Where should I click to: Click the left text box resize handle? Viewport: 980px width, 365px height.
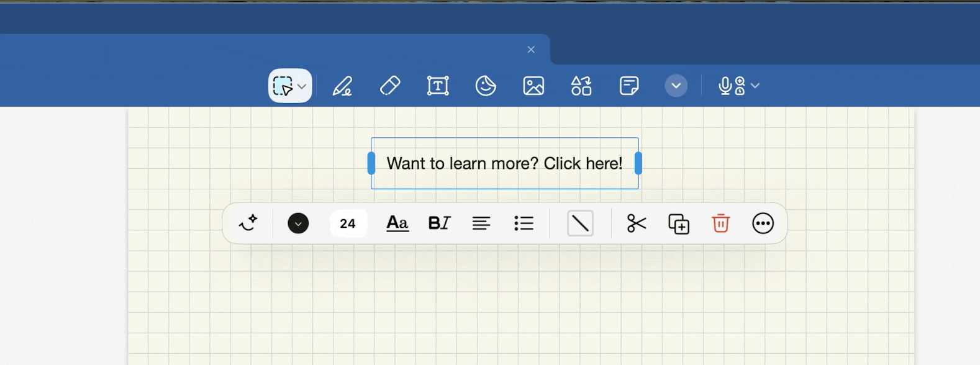coord(371,163)
